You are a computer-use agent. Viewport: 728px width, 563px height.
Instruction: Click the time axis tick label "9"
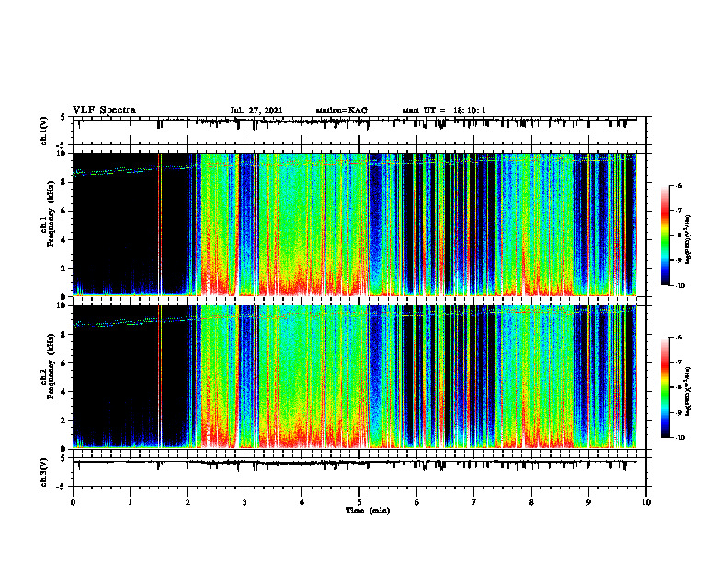[588, 502]
